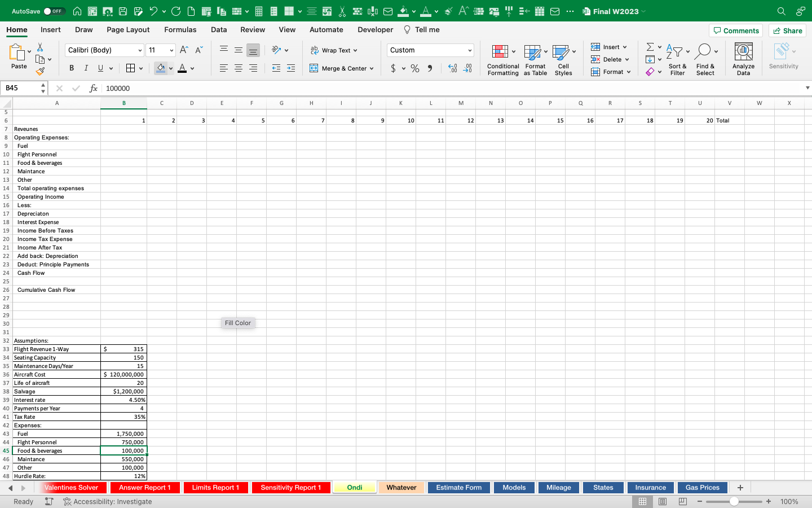Open the font size dropdown
Screen dimensions: 812x508
[x=171, y=50]
